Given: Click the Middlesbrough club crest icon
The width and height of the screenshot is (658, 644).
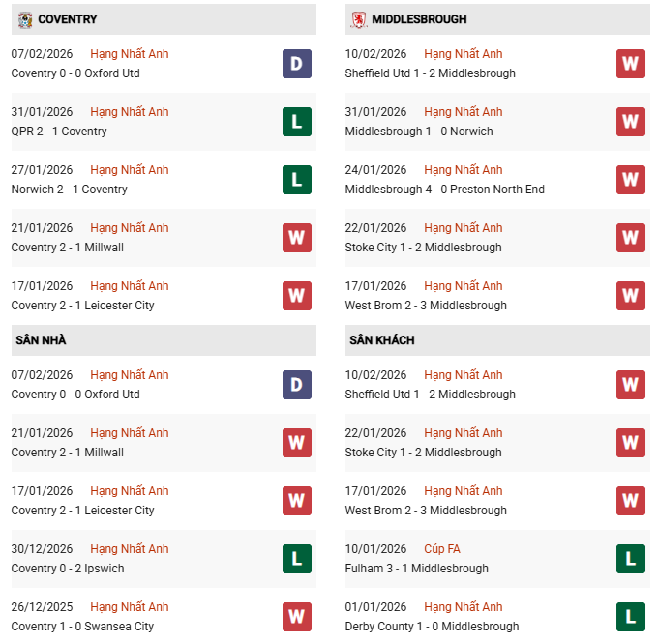Looking at the screenshot, I should point(359,19).
